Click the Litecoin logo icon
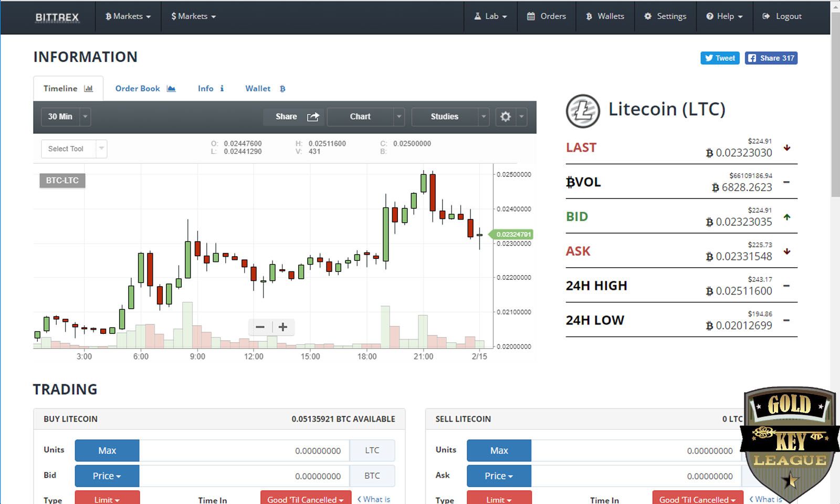This screenshot has height=504, width=840. 583,109
